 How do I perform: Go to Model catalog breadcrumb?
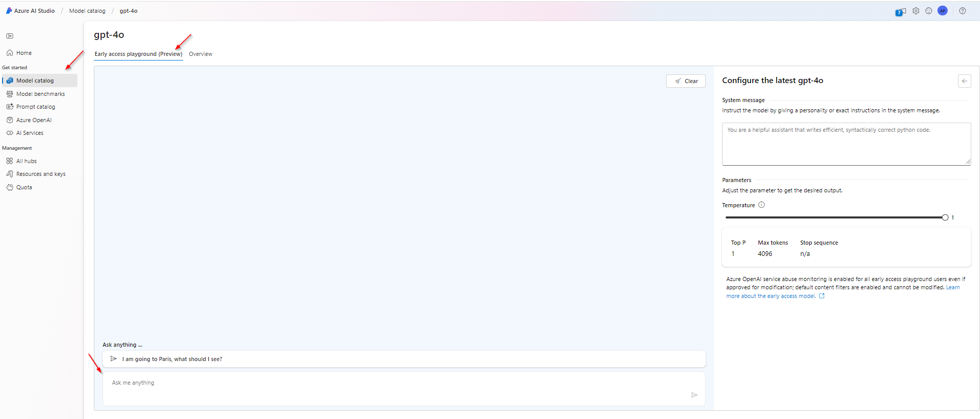click(87, 11)
